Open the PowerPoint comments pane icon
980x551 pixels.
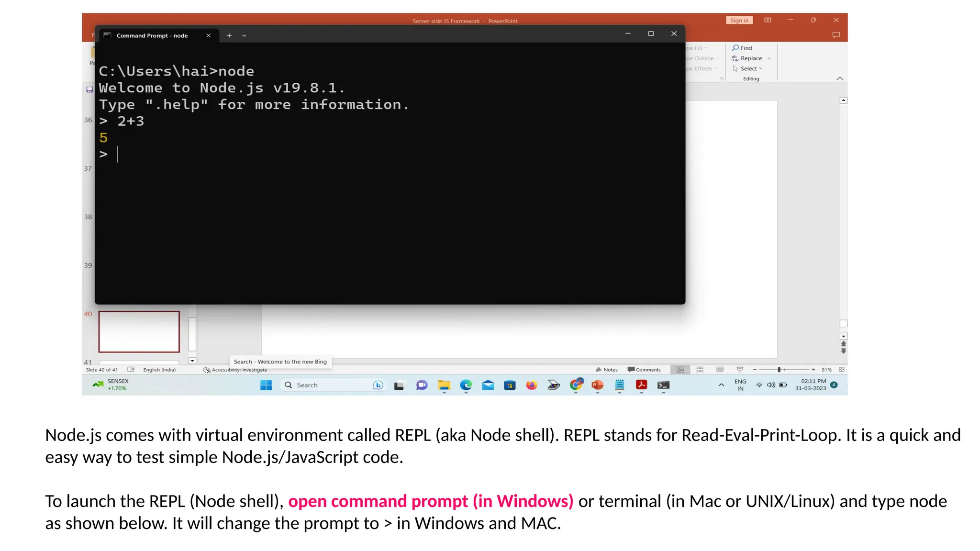pyautogui.click(x=836, y=35)
